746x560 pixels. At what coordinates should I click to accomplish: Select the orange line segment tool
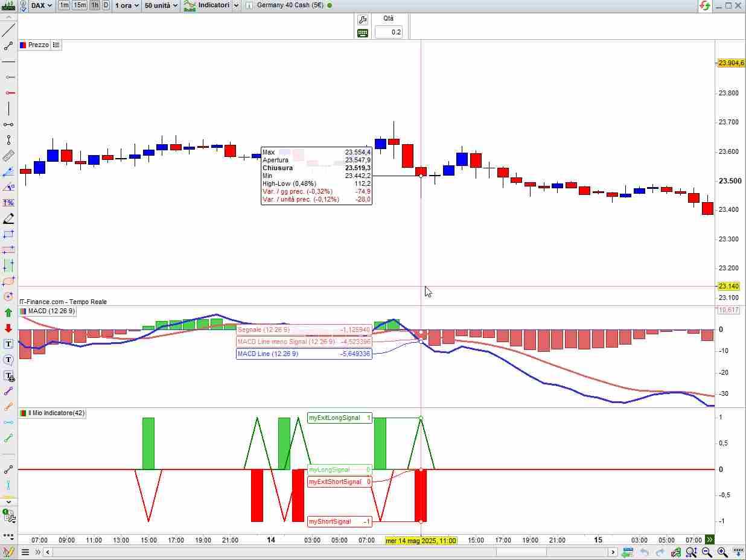click(x=8, y=407)
